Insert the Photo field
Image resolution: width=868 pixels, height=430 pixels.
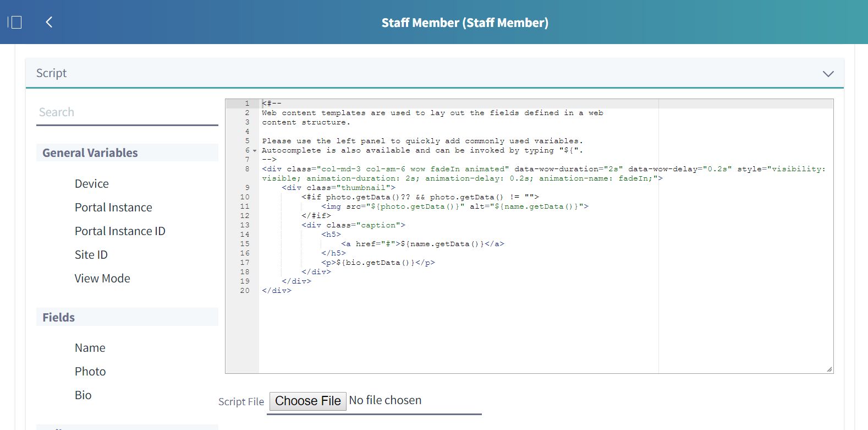90,372
